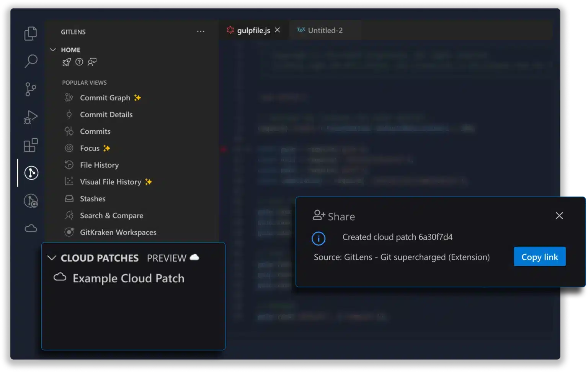The image size is (588, 372).
Task: Collapse the HOME section chevron
Action: click(x=53, y=50)
